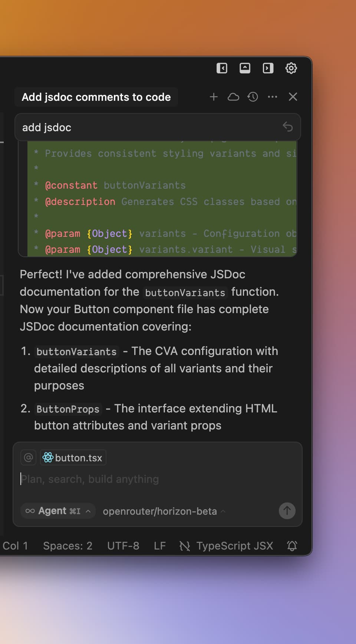Close the chat panel with X
356x644 pixels.
point(293,97)
